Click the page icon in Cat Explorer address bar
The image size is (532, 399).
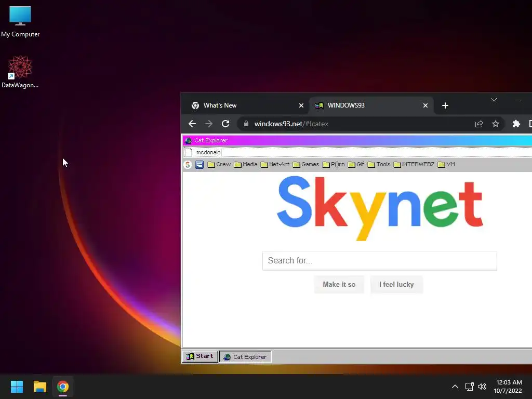click(189, 152)
